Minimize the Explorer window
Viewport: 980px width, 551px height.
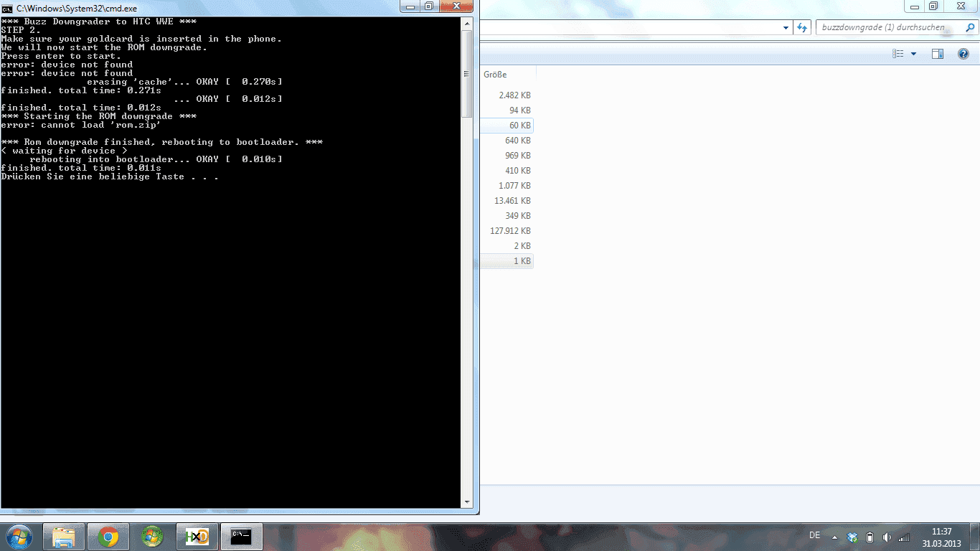pos(914,6)
